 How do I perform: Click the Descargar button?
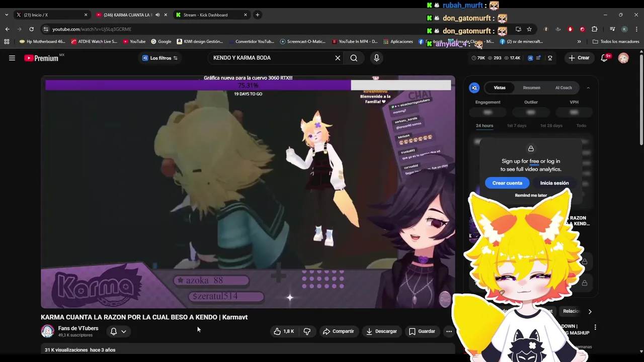(381, 331)
